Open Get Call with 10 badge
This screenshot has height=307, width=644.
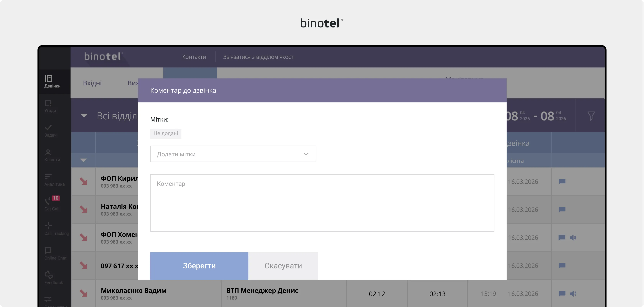coord(52,203)
